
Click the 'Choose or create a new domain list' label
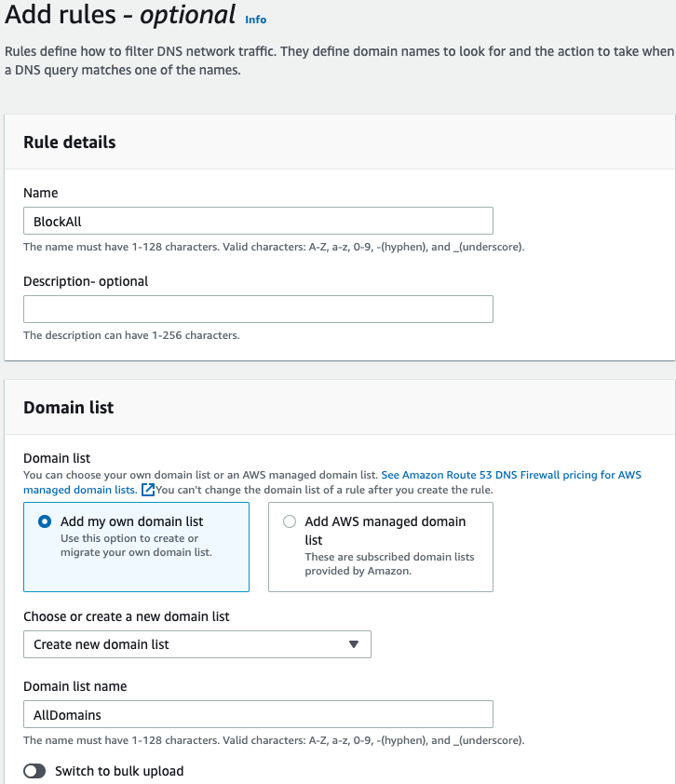click(x=127, y=616)
